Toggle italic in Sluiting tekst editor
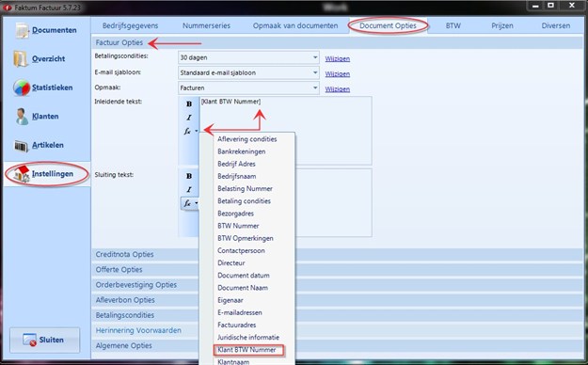588x365 pixels. pyautogui.click(x=189, y=189)
